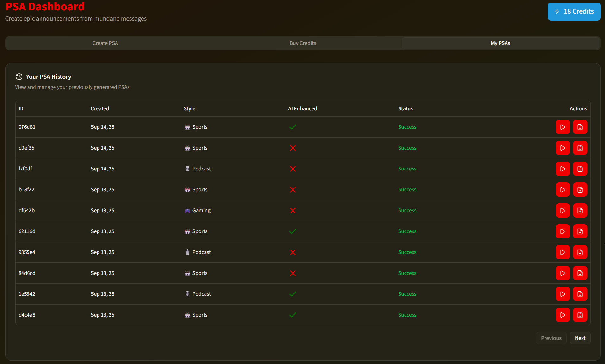Screen dimensions: 605x364
Task: Click the Gaming style label in row df542b
Action: pyautogui.click(x=201, y=210)
